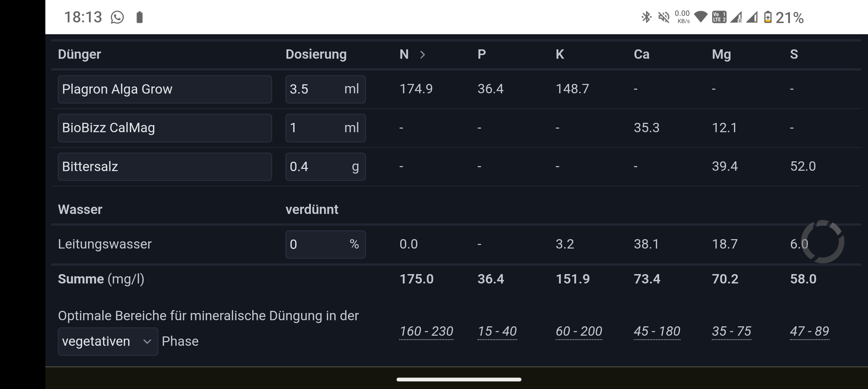
Task: Tap the optimal phosphorus range 15 - 40
Action: (497, 331)
